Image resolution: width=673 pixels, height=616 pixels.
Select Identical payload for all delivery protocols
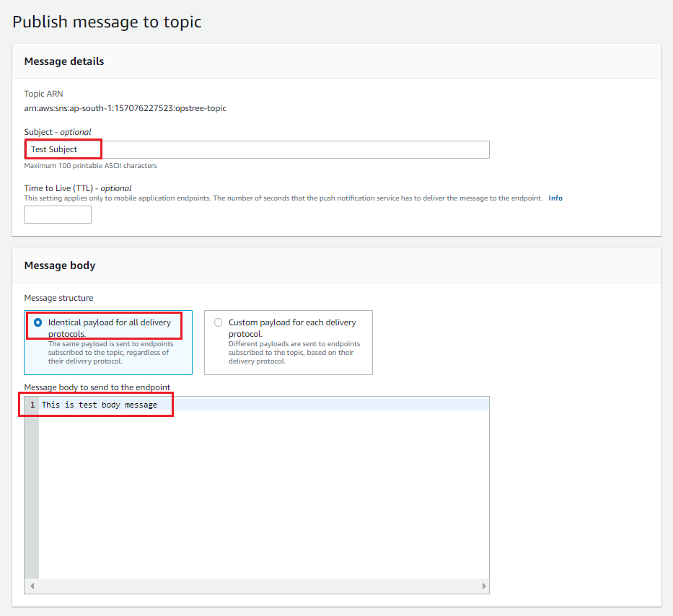(x=38, y=322)
